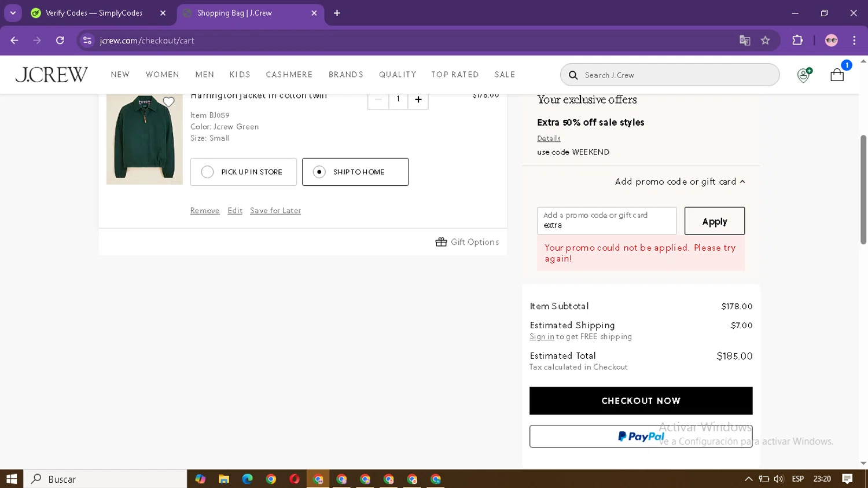Open the QUALITY menu
This screenshot has width=868, height=488.
coord(398,75)
